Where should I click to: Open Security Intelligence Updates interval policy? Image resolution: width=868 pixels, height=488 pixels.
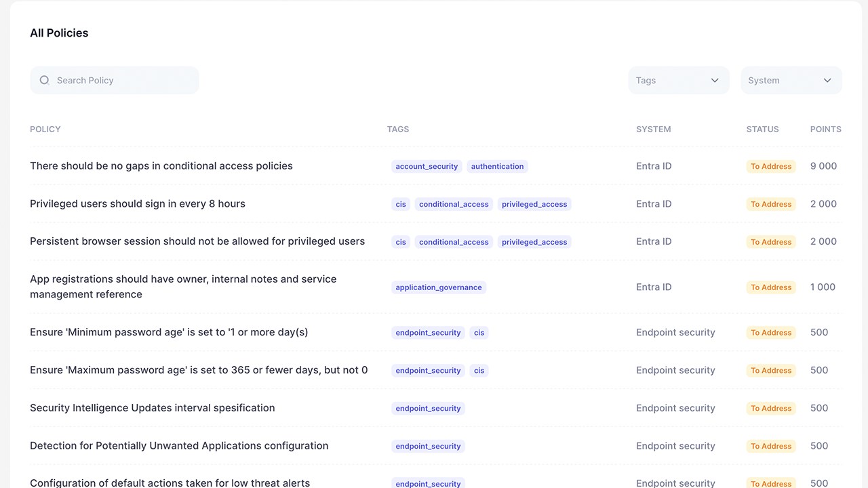tap(153, 408)
